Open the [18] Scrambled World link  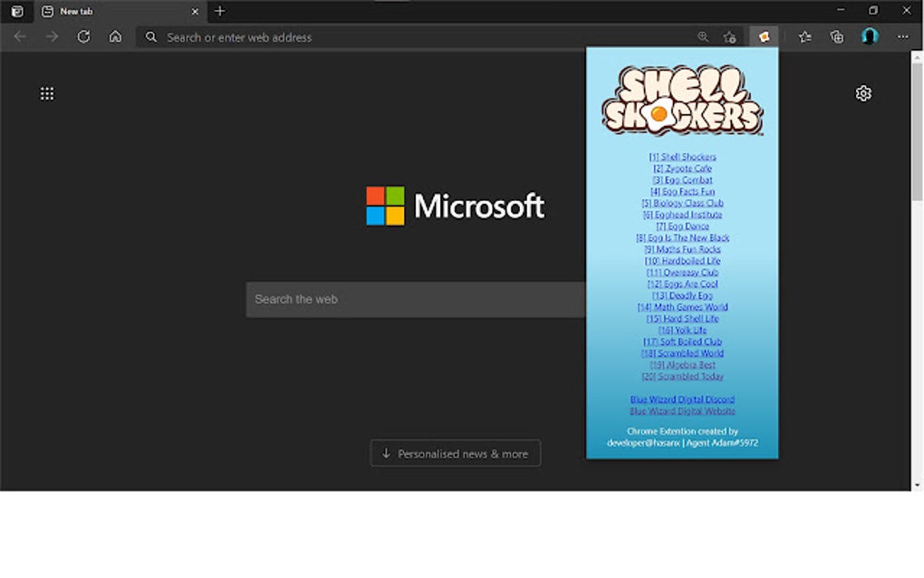point(682,353)
